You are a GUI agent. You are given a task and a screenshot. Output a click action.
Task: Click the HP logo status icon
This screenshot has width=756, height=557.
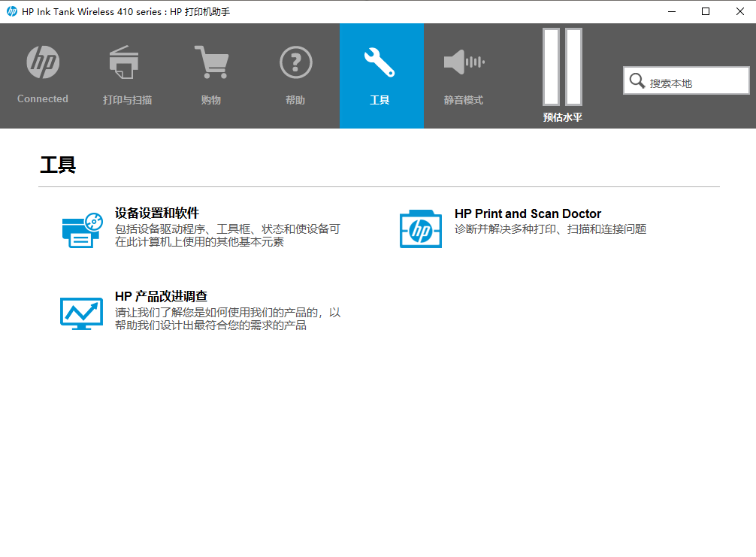coord(43,62)
